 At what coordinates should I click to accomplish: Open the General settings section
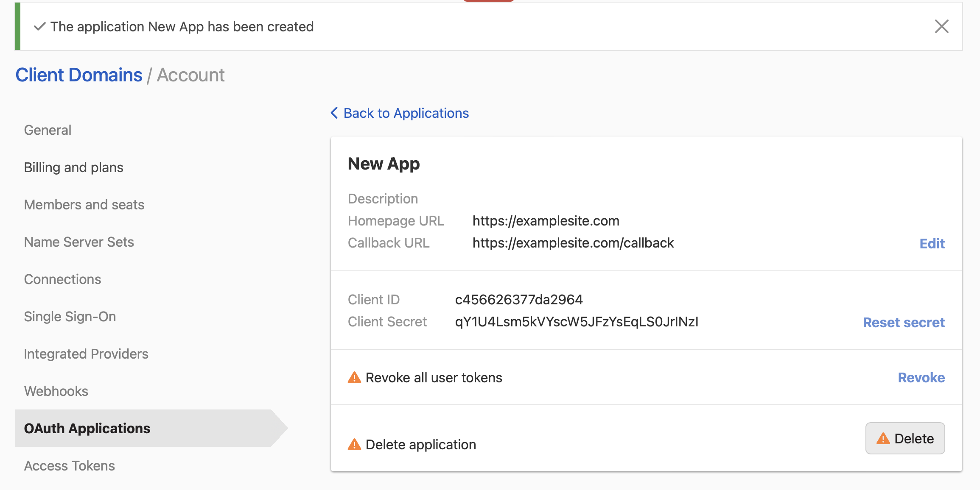coord(48,130)
